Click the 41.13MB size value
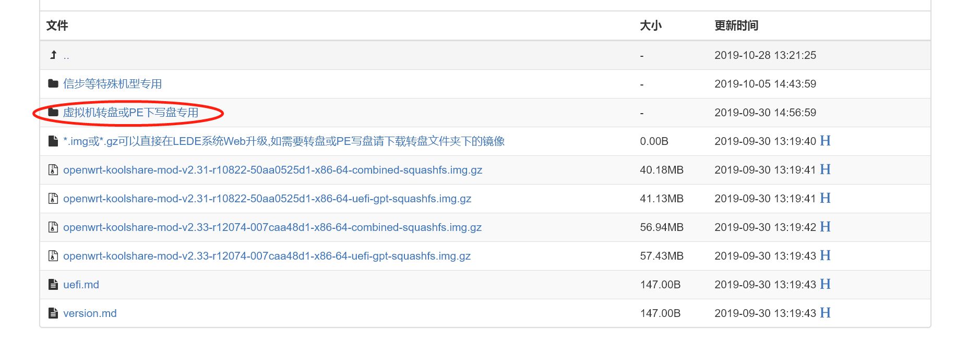This screenshot has width=980, height=342. tap(662, 199)
